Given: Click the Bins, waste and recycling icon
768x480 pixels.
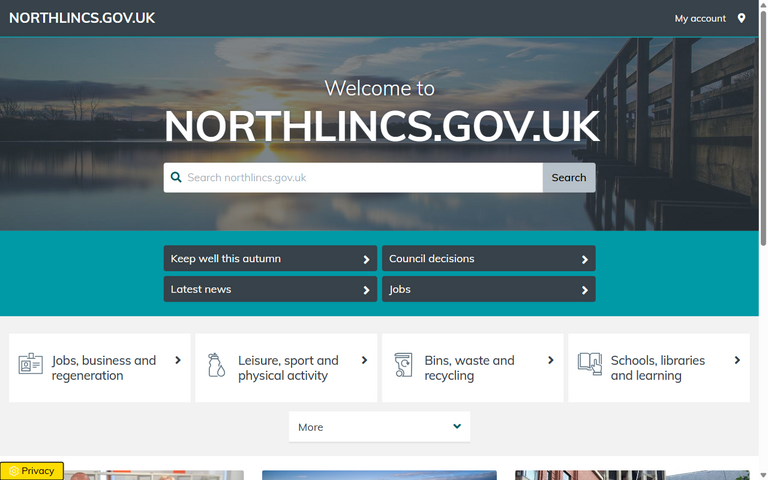Looking at the screenshot, I should tap(403, 365).
